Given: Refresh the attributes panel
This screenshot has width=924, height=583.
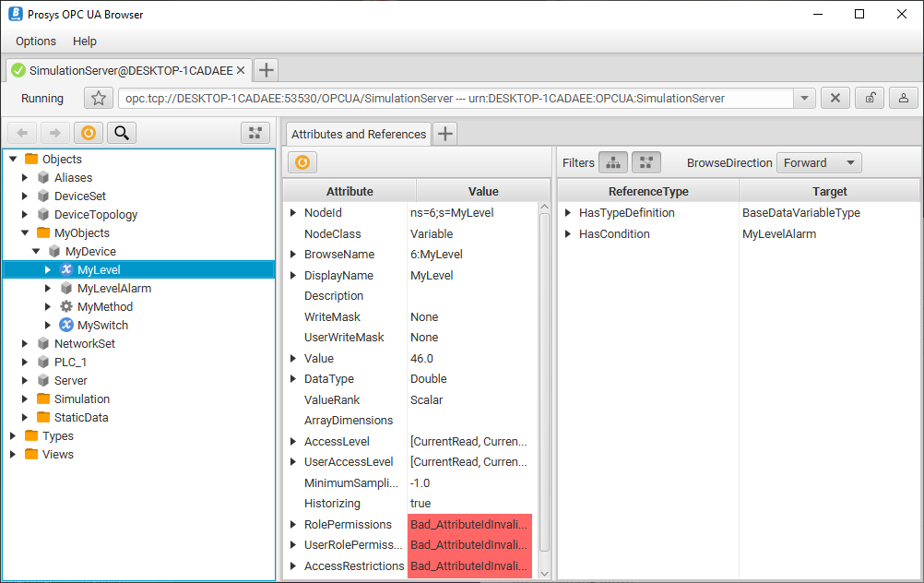Looking at the screenshot, I should (x=302, y=162).
